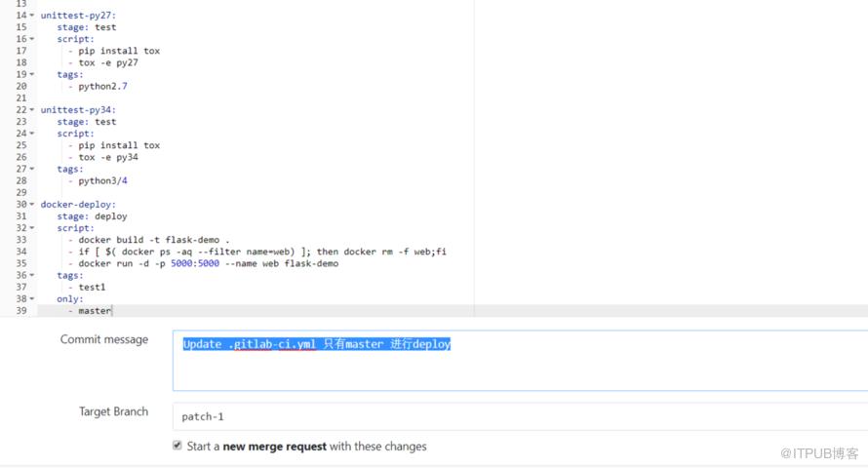Click the 'stage: deploy' code line
This screenshot has width=868, height=468.
[92, 216]
